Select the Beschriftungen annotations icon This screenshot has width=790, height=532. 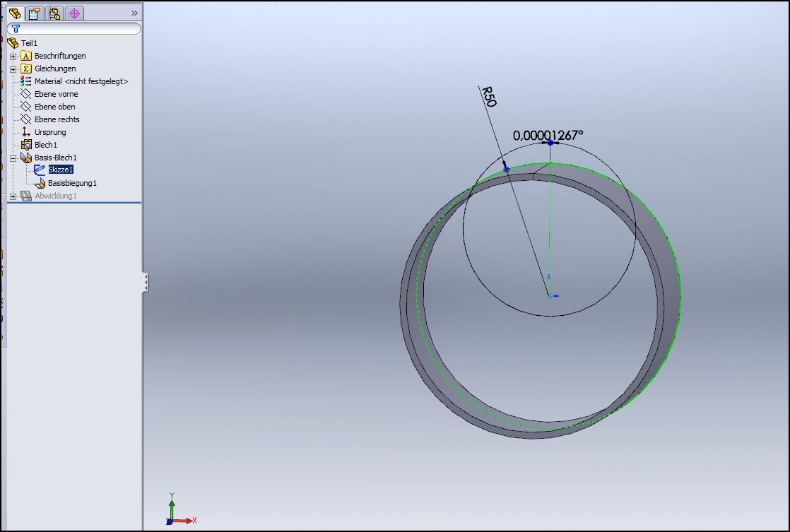coord(25,56)
